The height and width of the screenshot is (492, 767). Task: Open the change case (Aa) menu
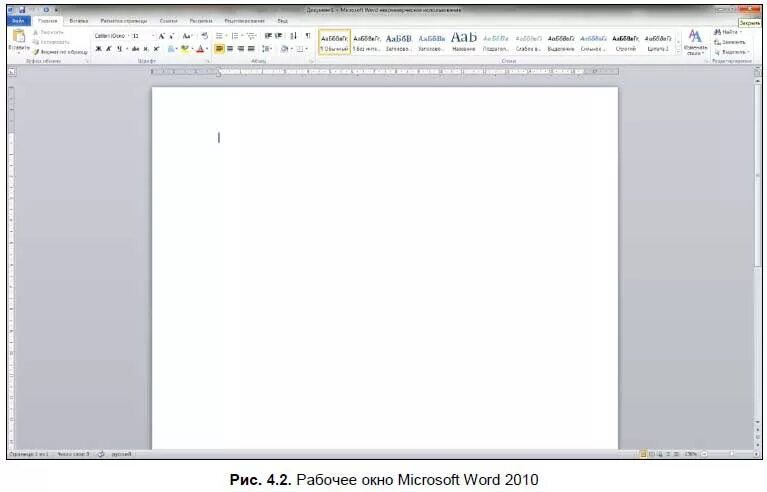click(x=187, y=36)
